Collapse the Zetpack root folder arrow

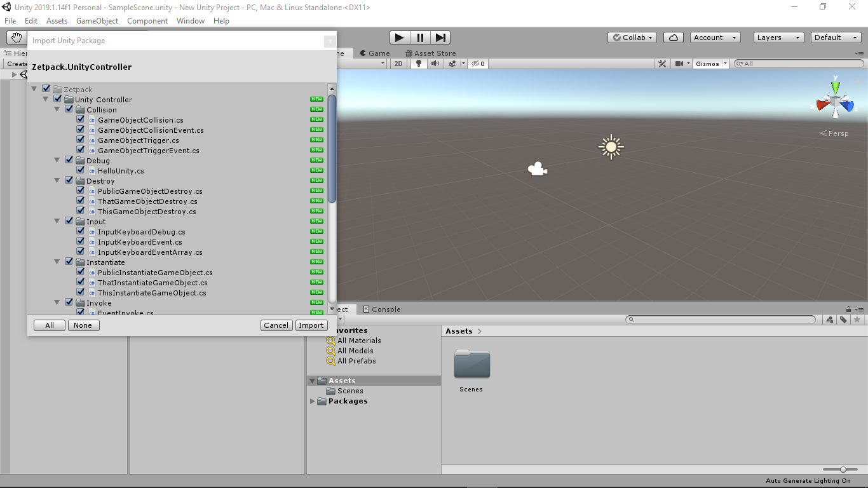pyautogui.click(x=34, y=89)
